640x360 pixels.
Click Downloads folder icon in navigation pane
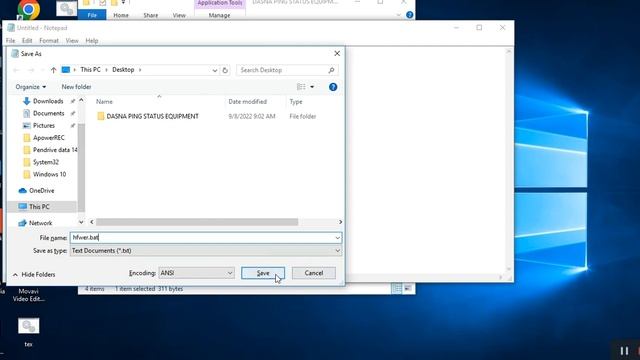(27, 101)
